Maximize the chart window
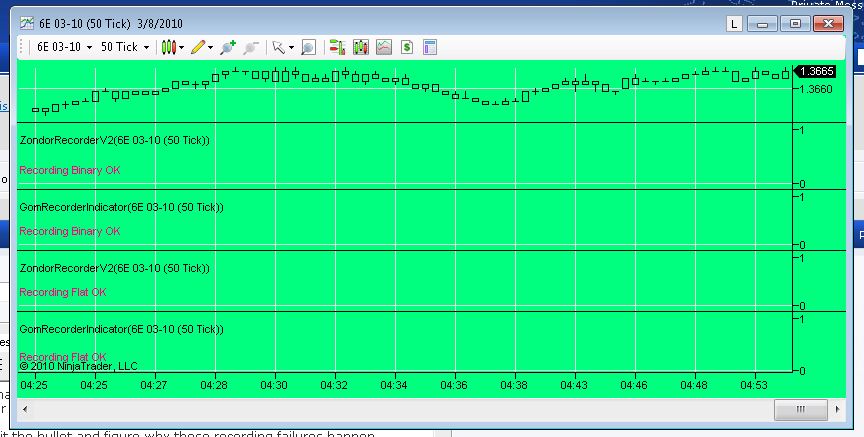The width and height of the screenshot is (864, 437). (x=795, y=24)
